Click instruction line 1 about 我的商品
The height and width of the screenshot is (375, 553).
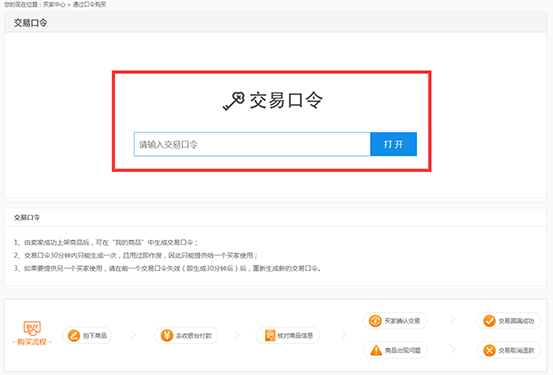[x=106, y=242]
